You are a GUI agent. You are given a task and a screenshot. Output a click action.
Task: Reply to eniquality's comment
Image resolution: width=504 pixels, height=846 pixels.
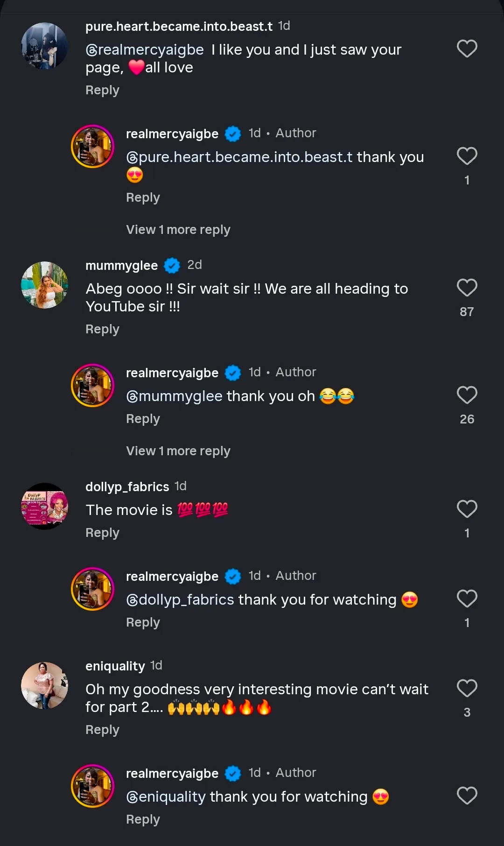[102, 730]
